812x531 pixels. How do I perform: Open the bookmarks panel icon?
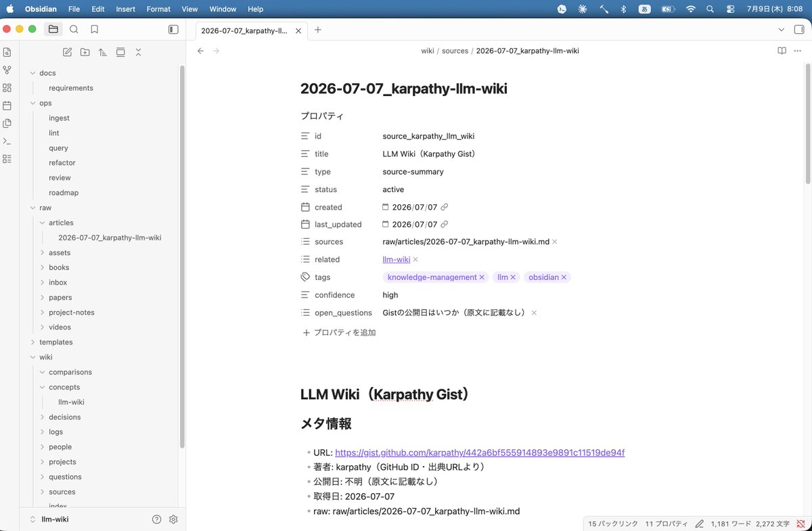coord(94,29)
